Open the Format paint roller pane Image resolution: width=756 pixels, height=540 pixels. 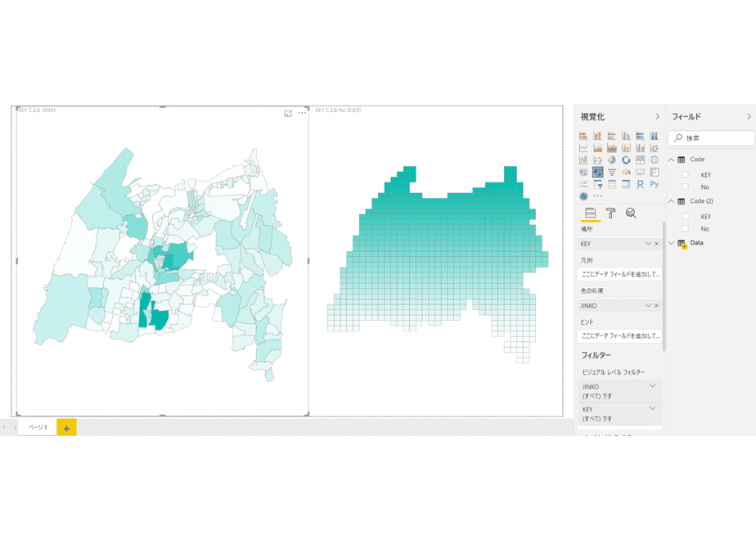click(611, 213)
